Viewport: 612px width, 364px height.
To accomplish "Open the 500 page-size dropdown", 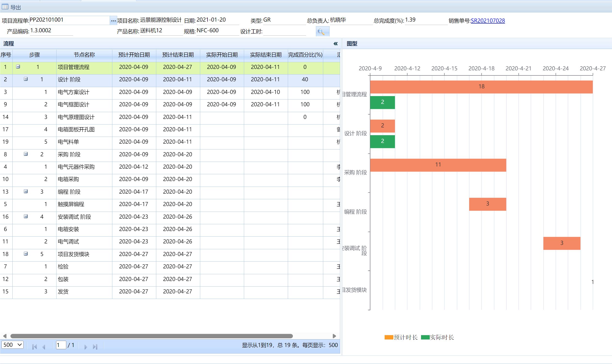I will tap(13, 345).
